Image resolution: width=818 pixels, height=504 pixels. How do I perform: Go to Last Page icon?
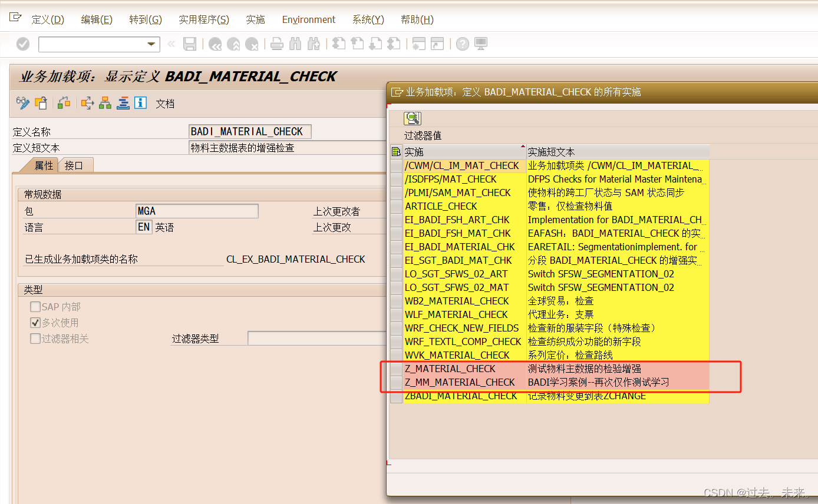pos(394,44)
